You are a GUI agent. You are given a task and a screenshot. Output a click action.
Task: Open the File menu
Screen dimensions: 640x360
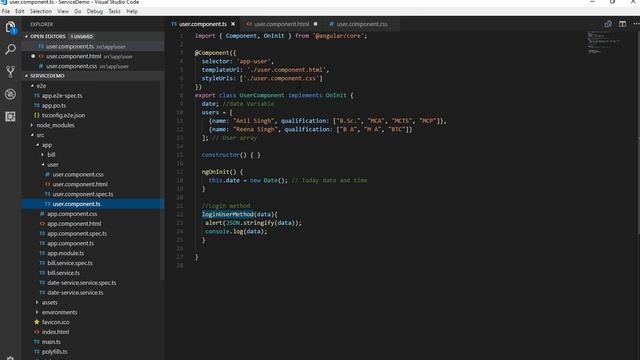(6, 11)
